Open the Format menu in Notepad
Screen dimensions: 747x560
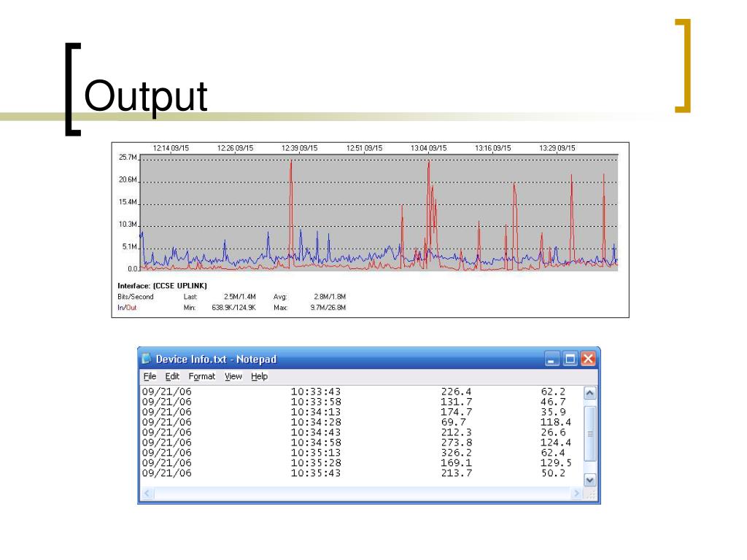[201, 376]
